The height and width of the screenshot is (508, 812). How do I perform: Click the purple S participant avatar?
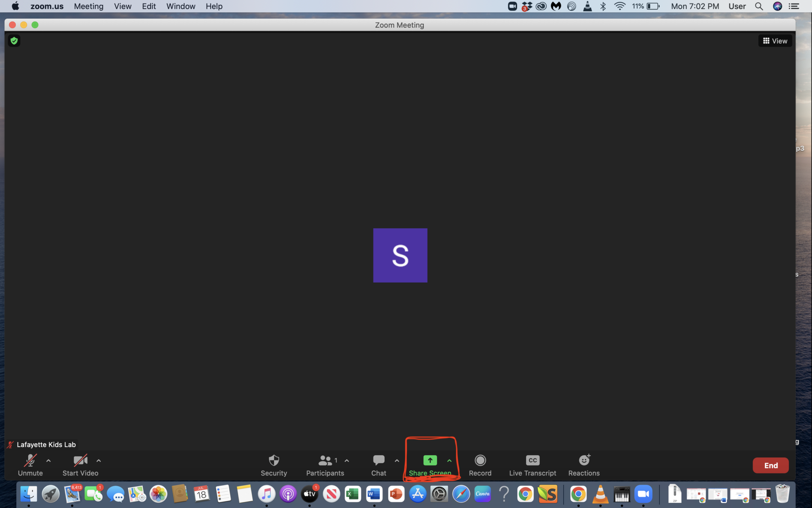pyautogui.click(x=400, y=255)
